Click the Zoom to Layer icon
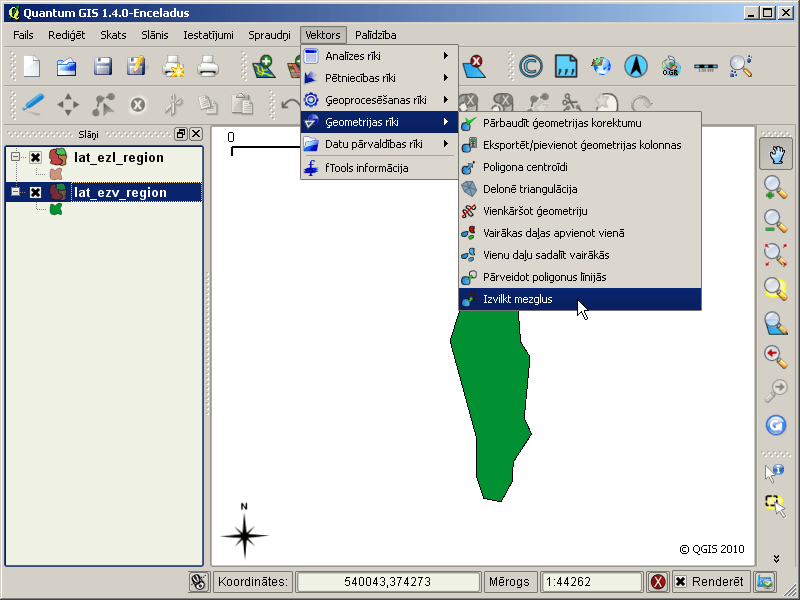The height and width of the screenshot is (600, 800). coord(776,322)
